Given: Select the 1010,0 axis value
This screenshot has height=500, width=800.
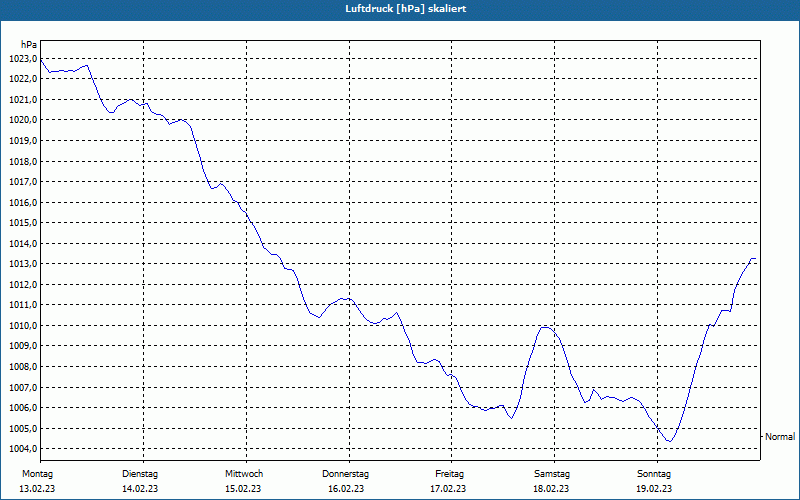Looking at the screenshot, I should click(x=23, y=326).
